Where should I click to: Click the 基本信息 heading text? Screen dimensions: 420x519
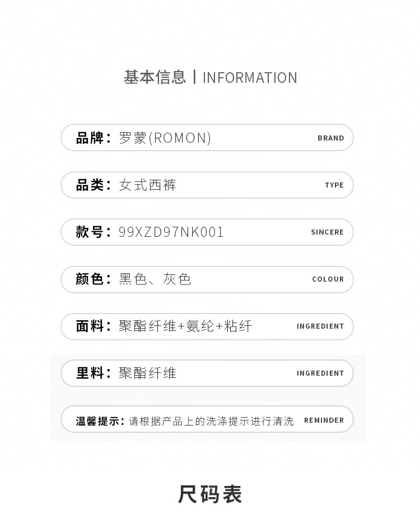(155, 77)
